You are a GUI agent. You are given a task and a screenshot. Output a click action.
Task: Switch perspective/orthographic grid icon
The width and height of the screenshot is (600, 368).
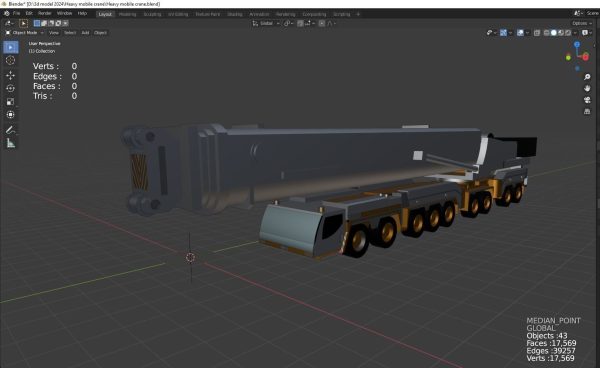click(x=587, y=111)
